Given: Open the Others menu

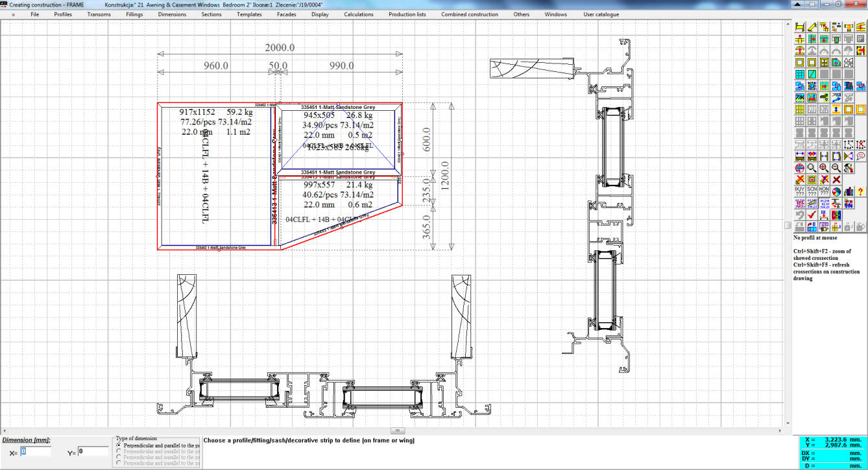Looking at the screenshot, I should point(522,14).
